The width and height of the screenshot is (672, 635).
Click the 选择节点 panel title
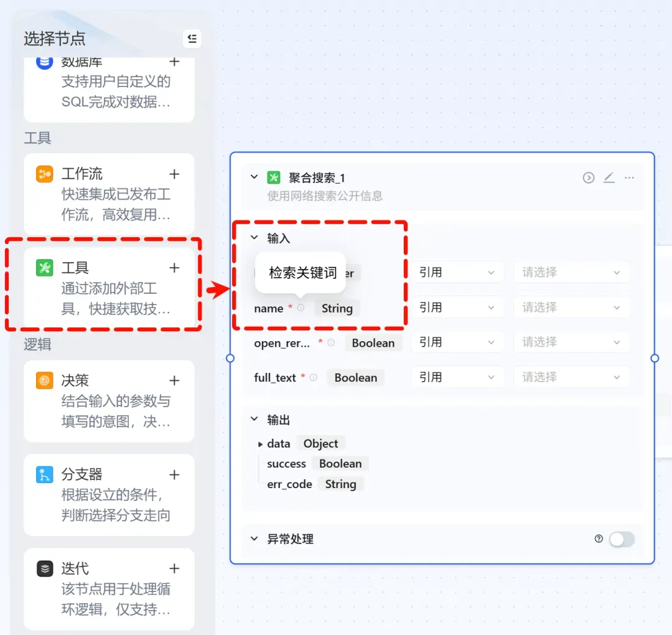click(54, 39)
